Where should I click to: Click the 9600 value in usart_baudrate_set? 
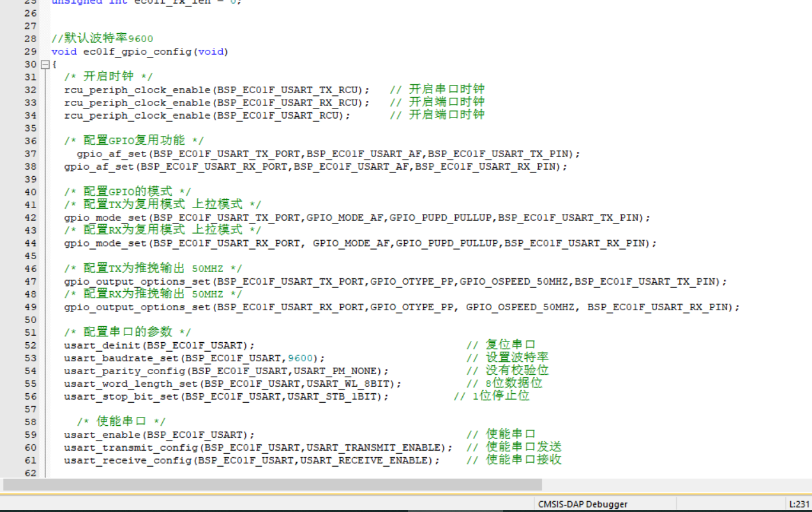[x=300, y=358]
